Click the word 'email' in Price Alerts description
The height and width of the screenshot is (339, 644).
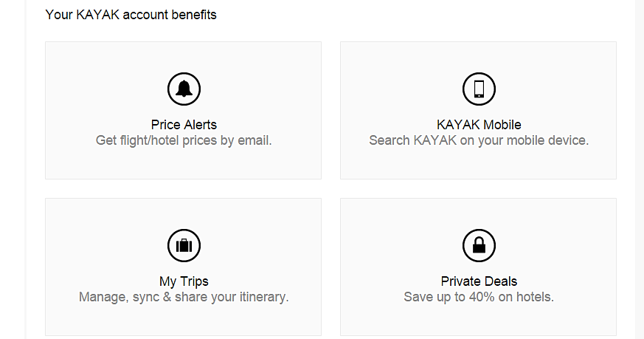[253, 140]
